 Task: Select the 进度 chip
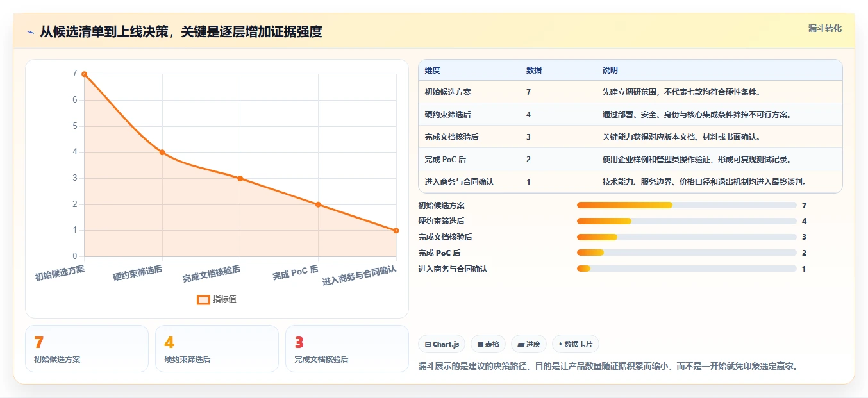click(529, 344)
